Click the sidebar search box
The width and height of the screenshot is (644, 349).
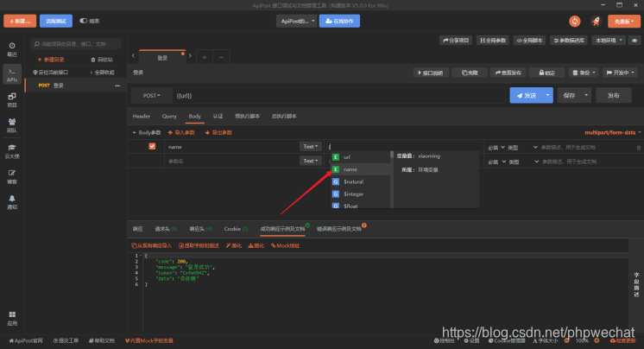76,43
